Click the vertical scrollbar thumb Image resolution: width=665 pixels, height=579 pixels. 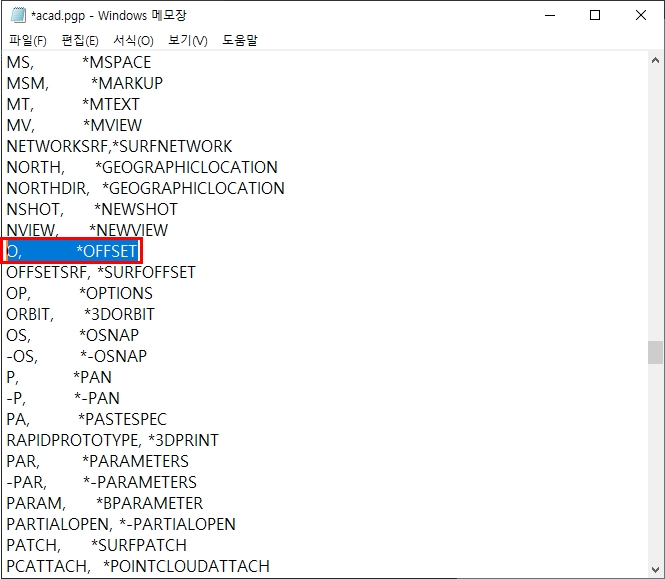click(x=655, y=352)
